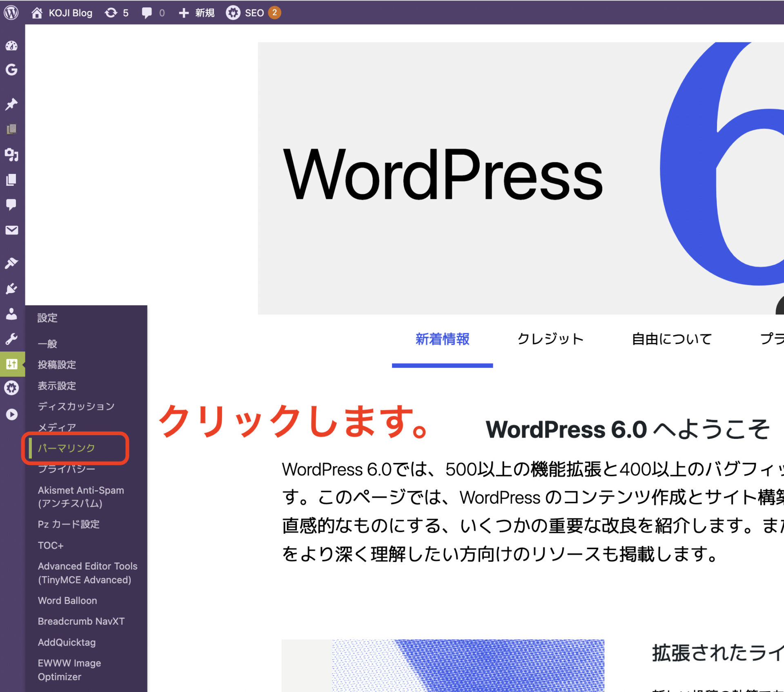Open 表示設定 in the settings submenu
Screen dimensions: 784x692
pos(57,386)
